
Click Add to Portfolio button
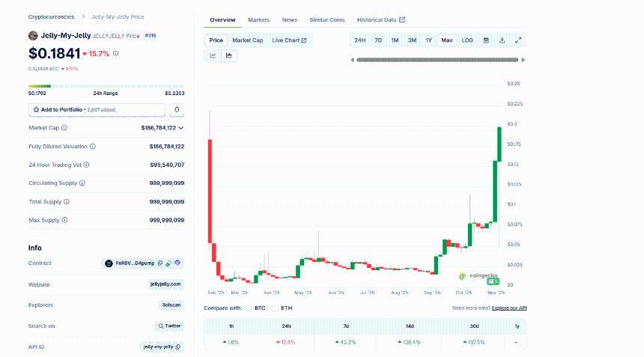tap(97, 109)
